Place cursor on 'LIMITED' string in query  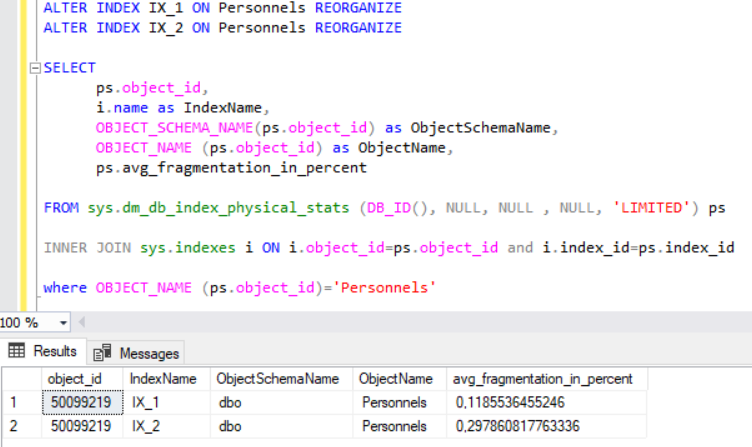point(657,208)
